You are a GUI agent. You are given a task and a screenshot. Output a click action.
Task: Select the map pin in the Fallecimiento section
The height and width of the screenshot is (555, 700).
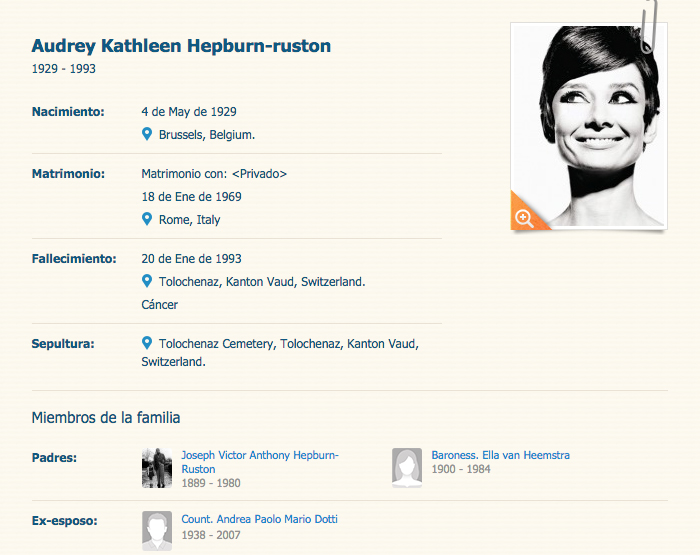[x=147, y=282]
